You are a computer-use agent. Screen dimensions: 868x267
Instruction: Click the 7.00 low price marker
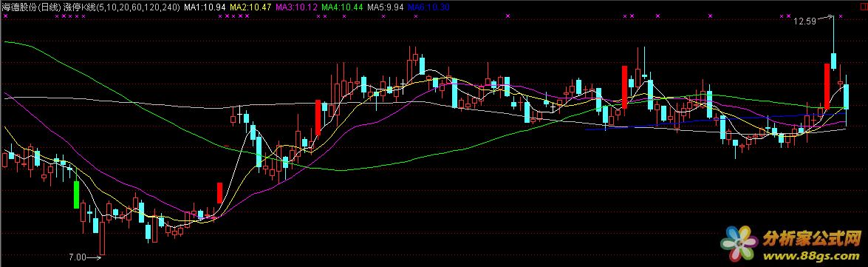point(77,257)
